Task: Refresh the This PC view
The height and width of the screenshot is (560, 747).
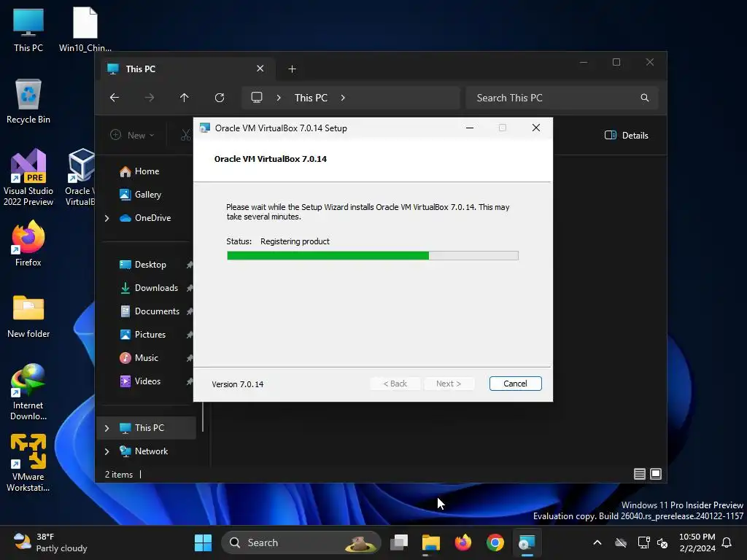Action: [x=220, y=98]
